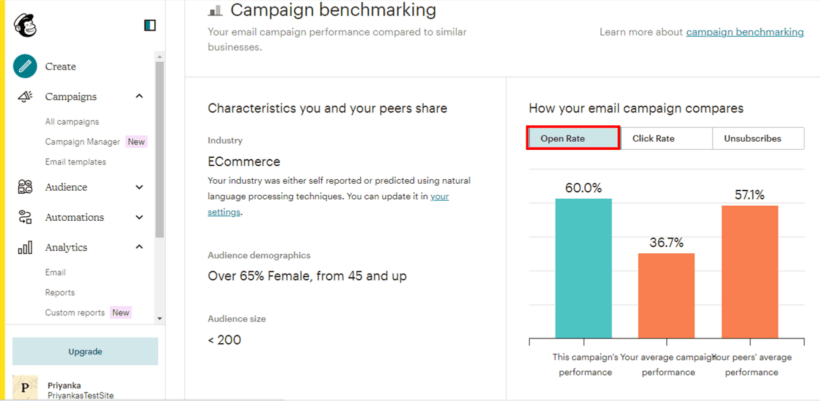This screenshot has height=401, width=820.
Task: Follow the 'your settings' link
Action: tap(328, 204)
